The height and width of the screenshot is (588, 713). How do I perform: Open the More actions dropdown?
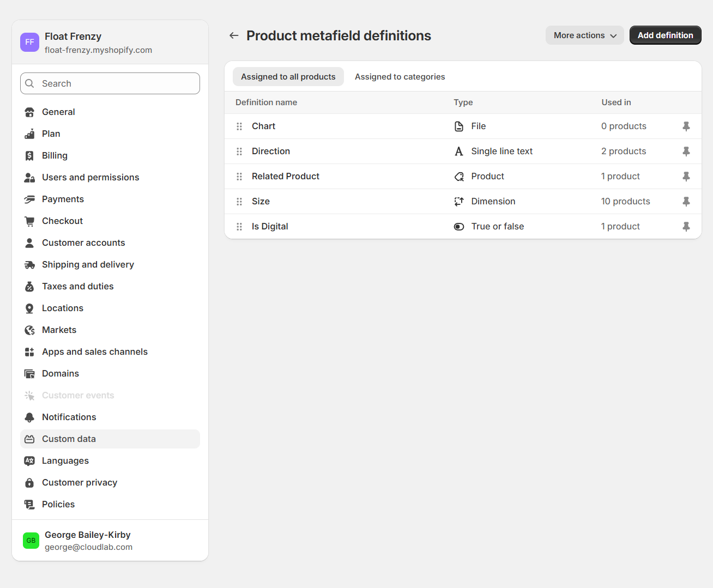[584, 35]
